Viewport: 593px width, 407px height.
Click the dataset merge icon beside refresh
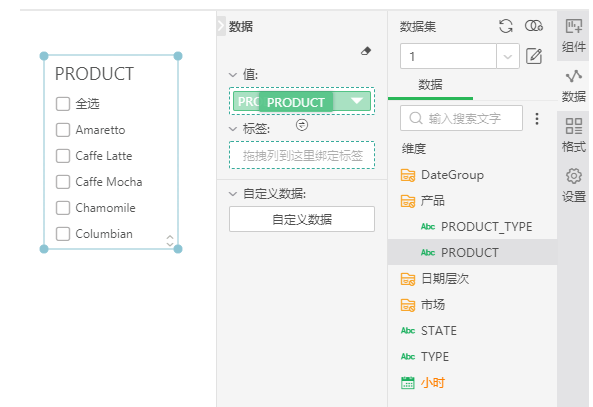[534, 26]
